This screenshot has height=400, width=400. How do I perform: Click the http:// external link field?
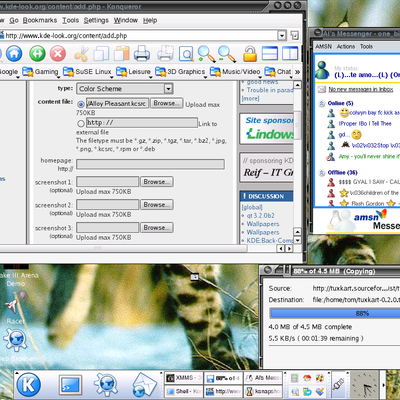click(x=142, y=123)
